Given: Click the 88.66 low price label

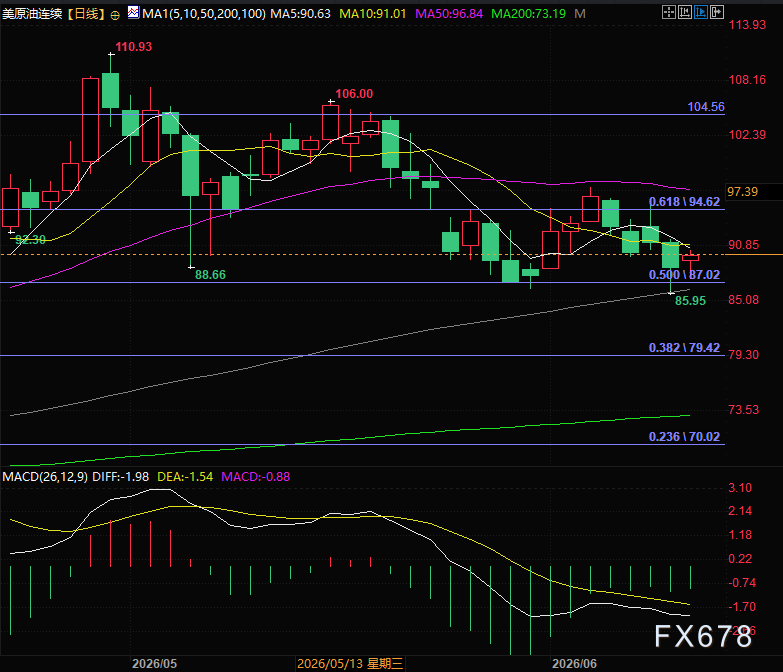Looking at the screenshot, I should (210, 275).
